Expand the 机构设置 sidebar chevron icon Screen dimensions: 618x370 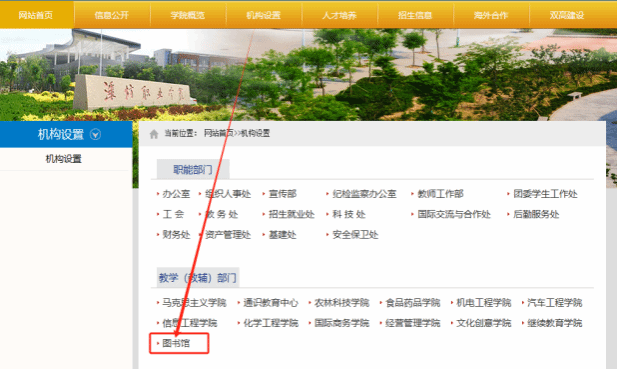coord(95,135)
